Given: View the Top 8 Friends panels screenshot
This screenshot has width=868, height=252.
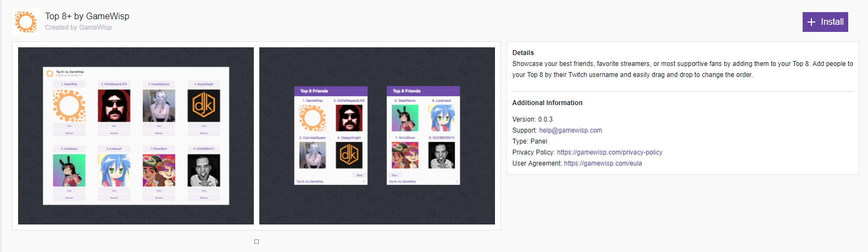Looking at the screenshot, I should [377, 136].
